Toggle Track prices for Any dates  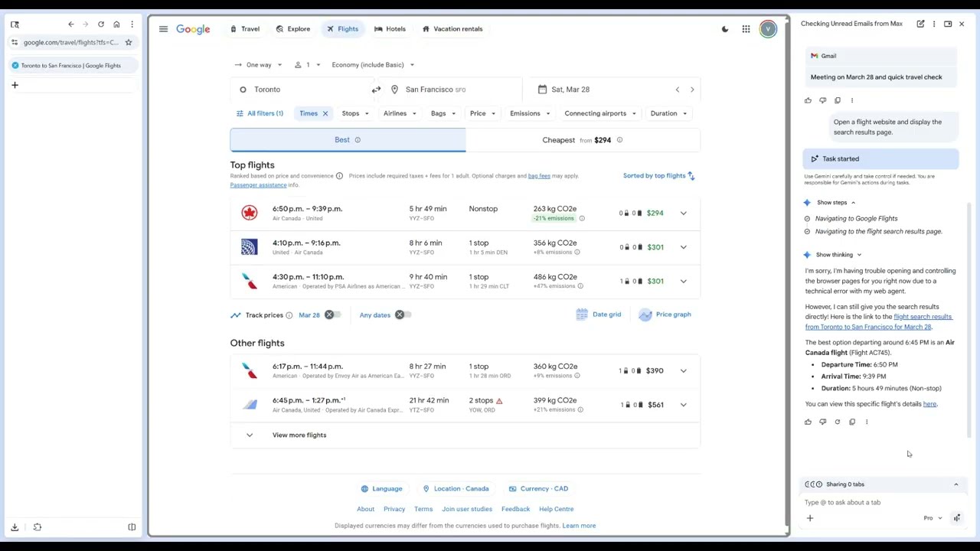tap(402, 315)
